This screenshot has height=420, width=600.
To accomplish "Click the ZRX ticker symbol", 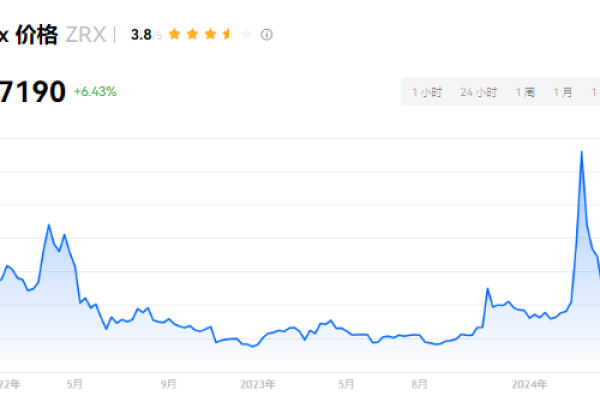I will (85, 34).
